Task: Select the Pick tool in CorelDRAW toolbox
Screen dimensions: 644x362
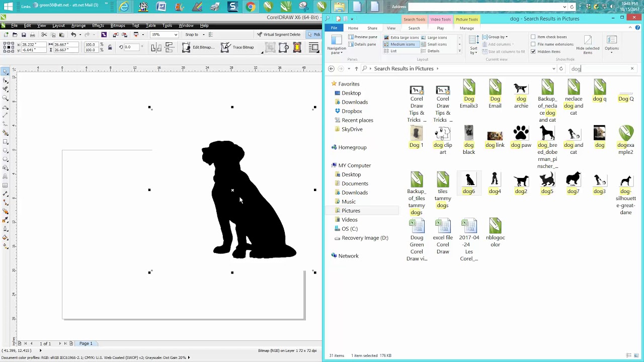Action: click(6, 71)
